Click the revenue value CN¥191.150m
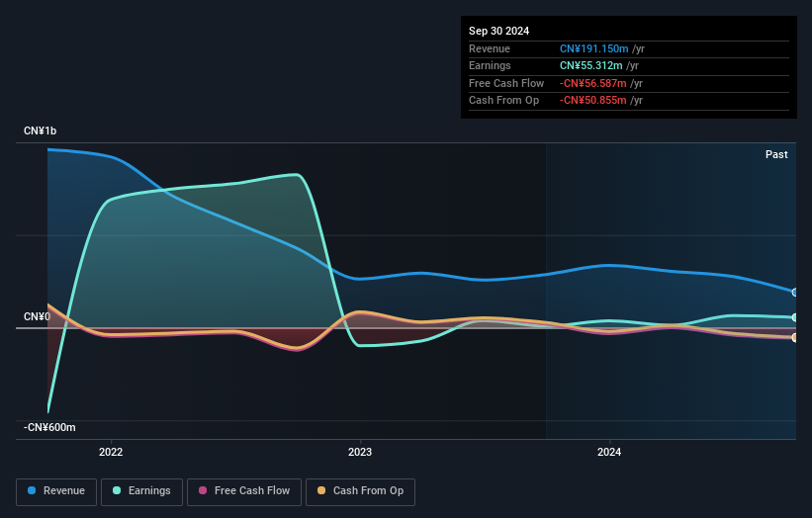Screen dimensions: 812x518 pyautogui.click(x=594, y=48)
